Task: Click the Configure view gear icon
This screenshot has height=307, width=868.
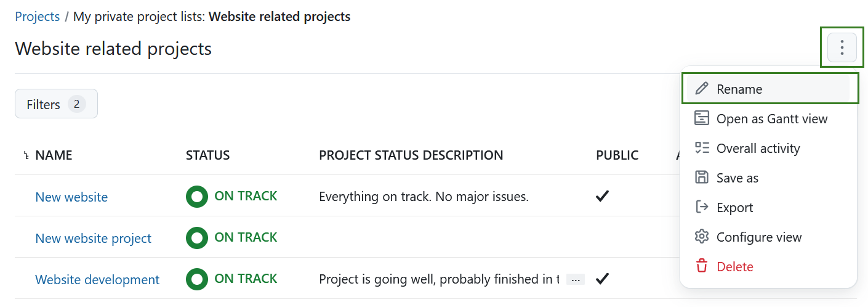Action: (x=702, y=237)
